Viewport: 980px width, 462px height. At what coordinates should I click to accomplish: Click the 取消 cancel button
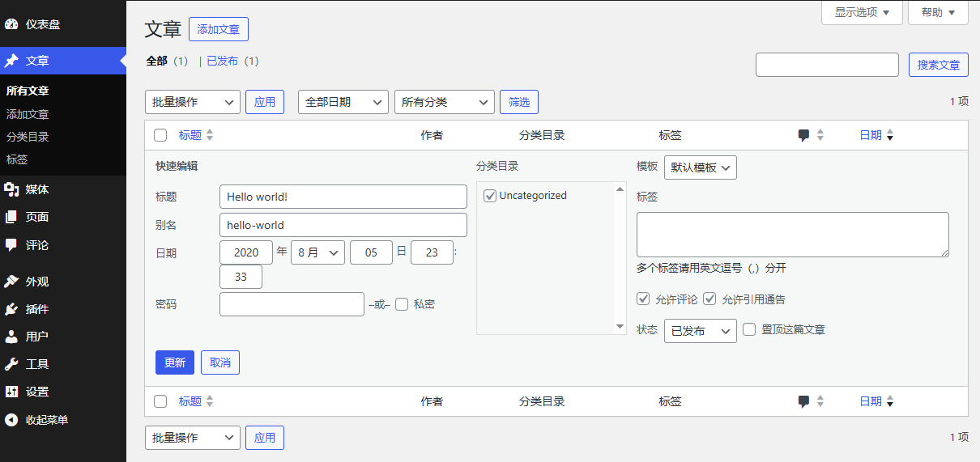coord(220,362)
